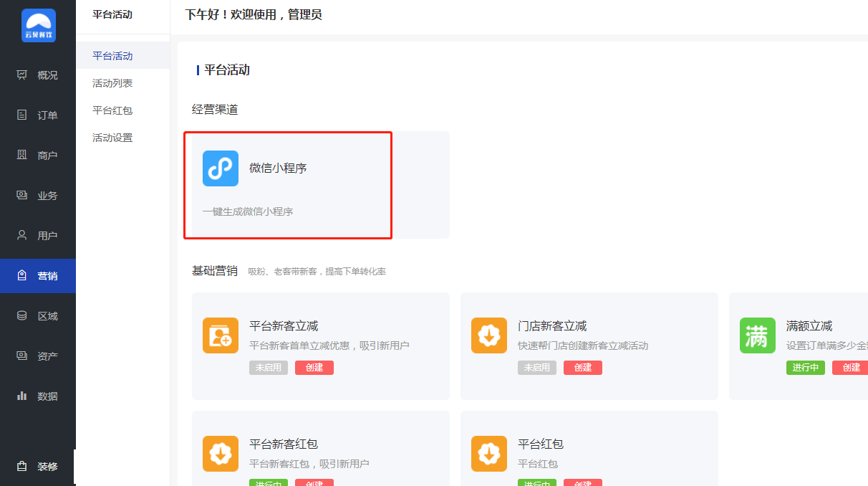Open 业务 business in the sidebar
This screenshot has height=486, width=868.
click(x=38, y=196)
